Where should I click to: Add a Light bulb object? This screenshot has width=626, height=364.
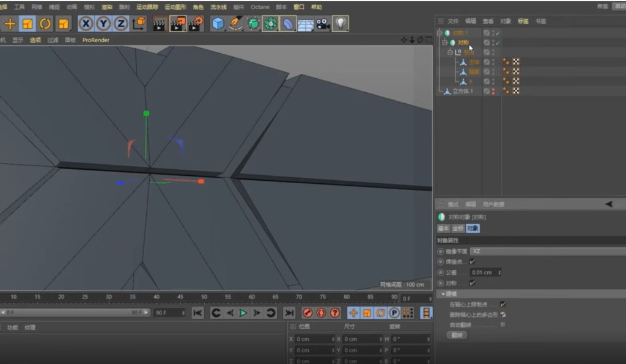[341, 24]
